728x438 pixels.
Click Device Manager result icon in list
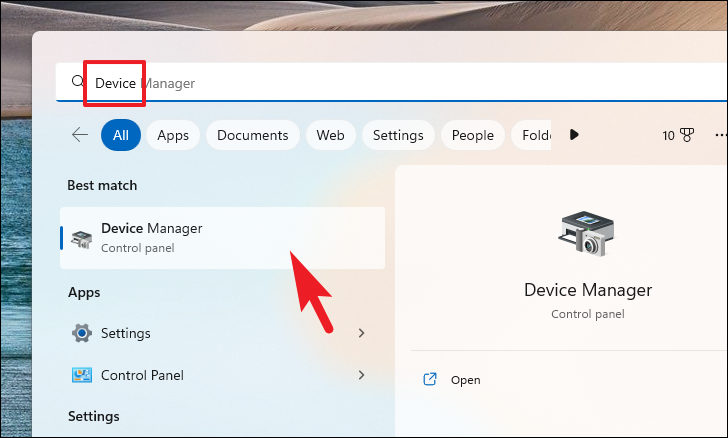[82, 239]
